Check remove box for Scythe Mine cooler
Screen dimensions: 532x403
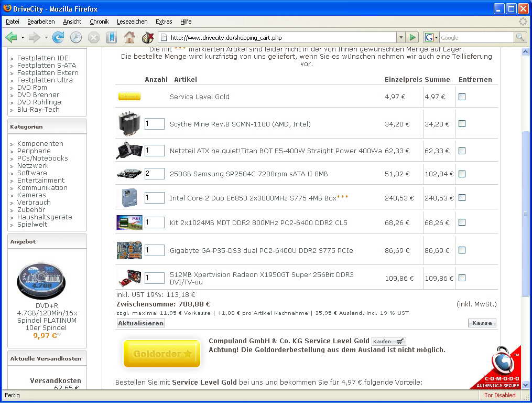coord(462,124)
